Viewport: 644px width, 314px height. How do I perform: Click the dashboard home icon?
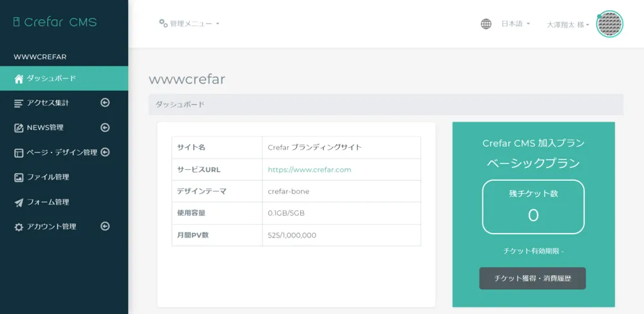click(x=19, y=78)
